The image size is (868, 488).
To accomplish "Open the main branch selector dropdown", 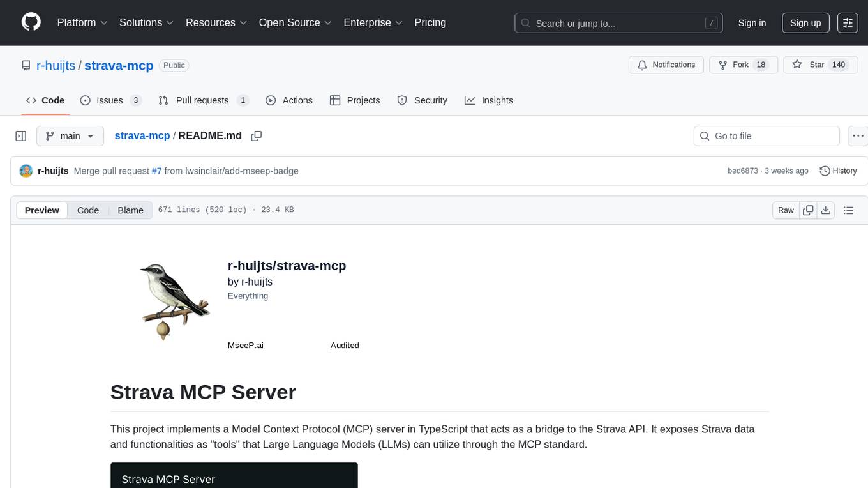I will [70, 136].
